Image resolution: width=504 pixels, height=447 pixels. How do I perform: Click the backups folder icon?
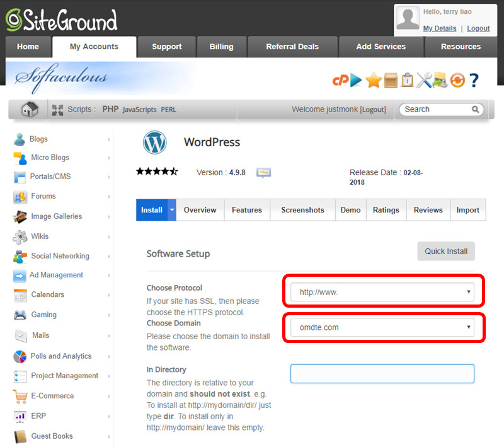[440, 80]
